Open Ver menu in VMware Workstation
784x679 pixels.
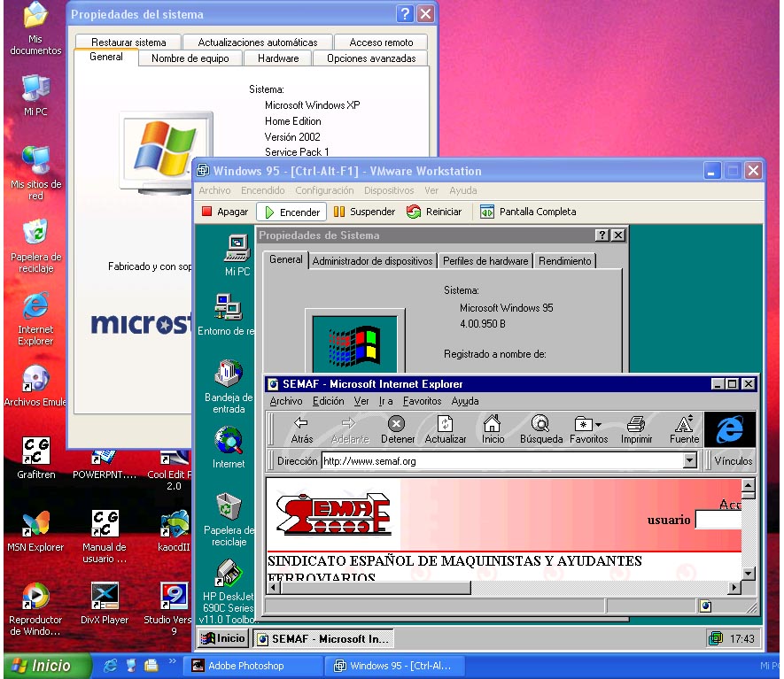click(x=431, y=190)
